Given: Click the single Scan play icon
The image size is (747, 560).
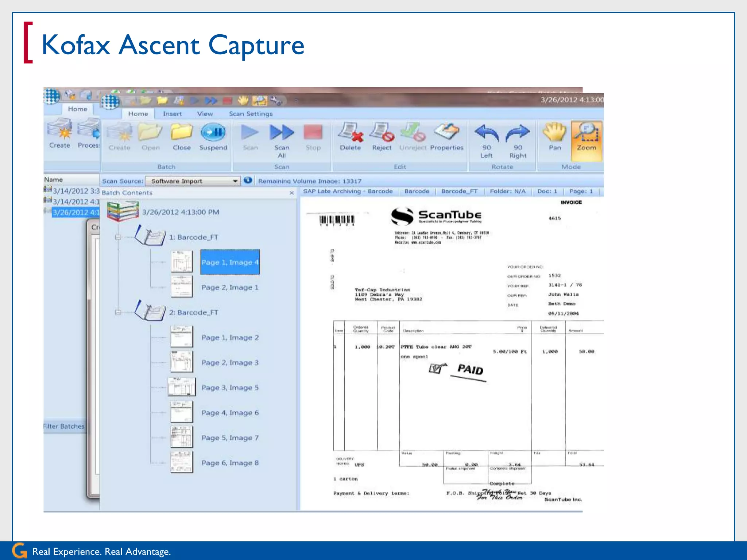Looking at the screenshot, I should point(250,137).
